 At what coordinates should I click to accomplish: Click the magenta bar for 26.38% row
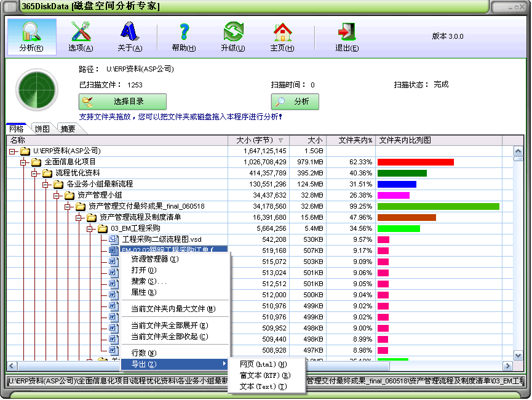394,196
